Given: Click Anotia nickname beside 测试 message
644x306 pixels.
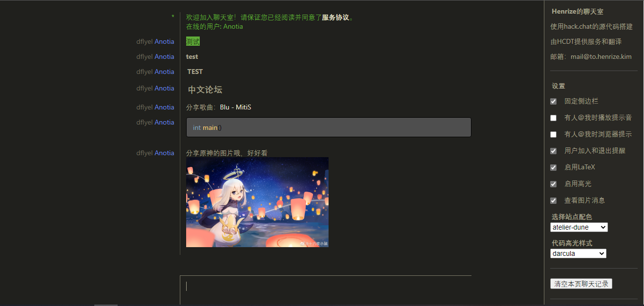Looking at the screenshot, I should (164, 42).
